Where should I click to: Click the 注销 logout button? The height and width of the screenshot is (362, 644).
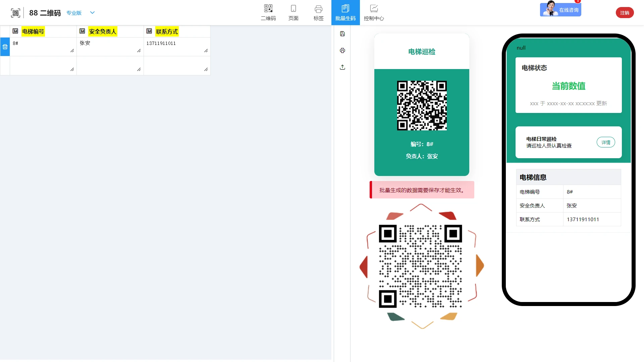click(625, 13)
